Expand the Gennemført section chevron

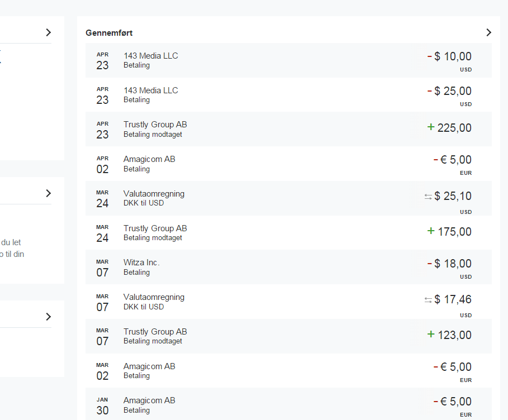(488, 32)
